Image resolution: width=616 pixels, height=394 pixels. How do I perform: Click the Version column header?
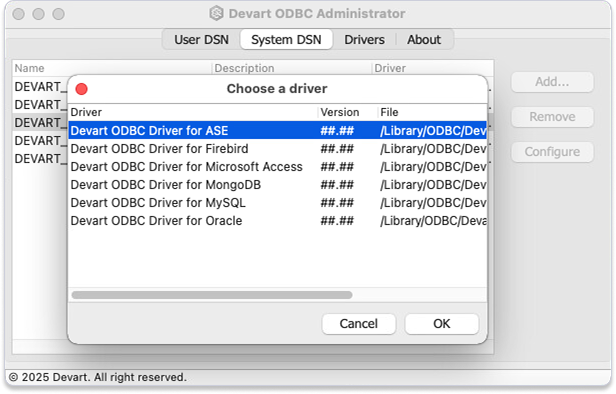347,112
